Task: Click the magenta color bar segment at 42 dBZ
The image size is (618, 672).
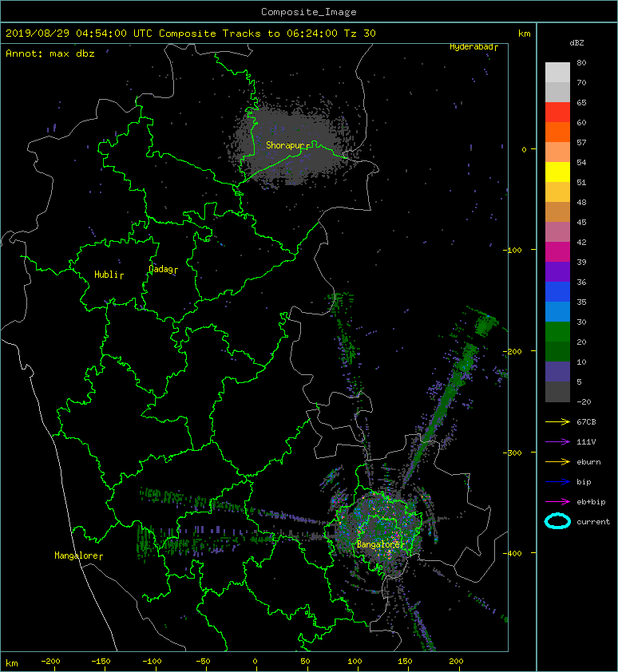Action: point(557,252)
